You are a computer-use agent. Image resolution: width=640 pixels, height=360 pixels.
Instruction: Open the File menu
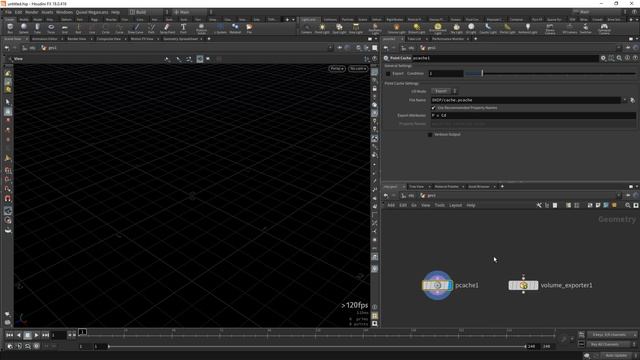[x=8, y=12]
